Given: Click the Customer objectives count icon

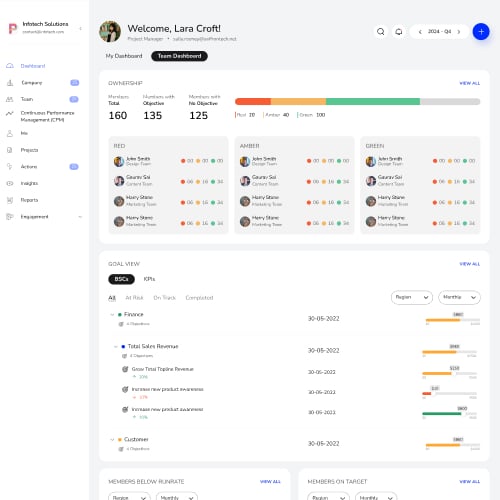Looking at the screenshot, I should [x=121, y=449].
